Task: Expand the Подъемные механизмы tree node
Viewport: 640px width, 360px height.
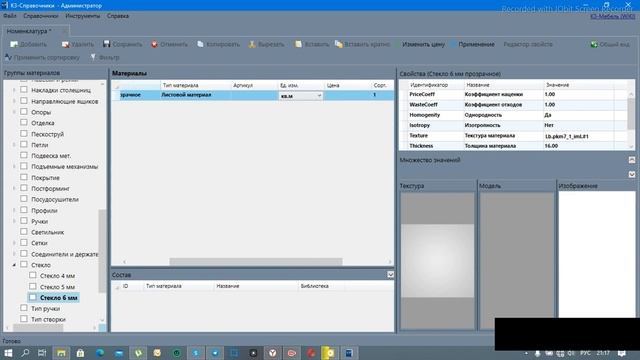Action: tap(14, 167)
